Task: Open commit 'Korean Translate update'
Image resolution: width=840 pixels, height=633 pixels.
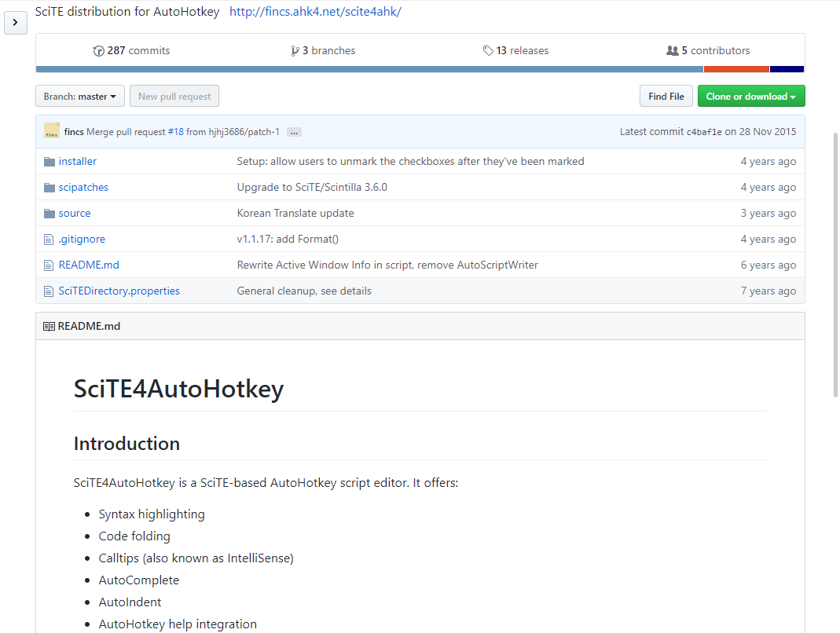Action: point(295,213)
